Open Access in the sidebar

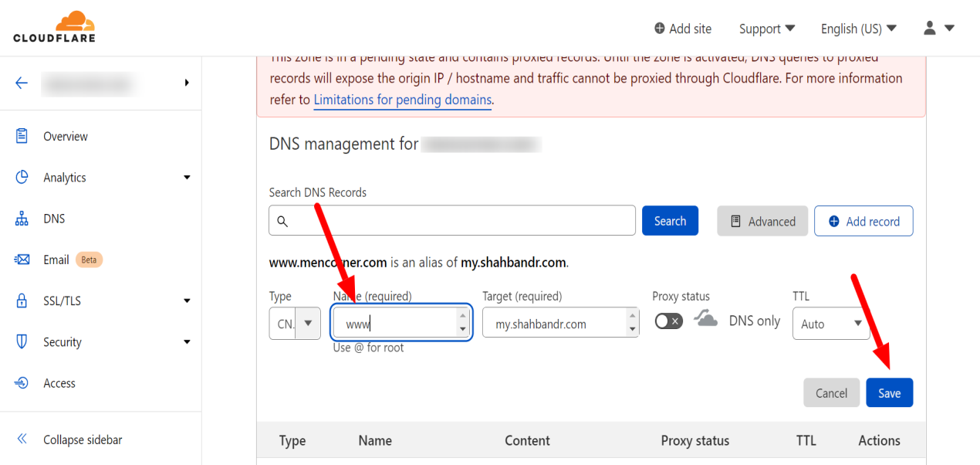pyautogui.click(x=59, y=383)
